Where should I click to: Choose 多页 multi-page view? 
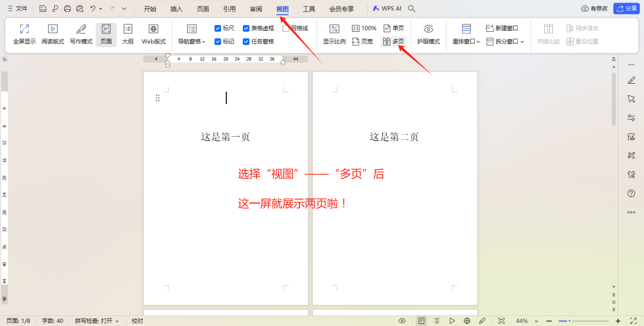(x=393, y=41)
